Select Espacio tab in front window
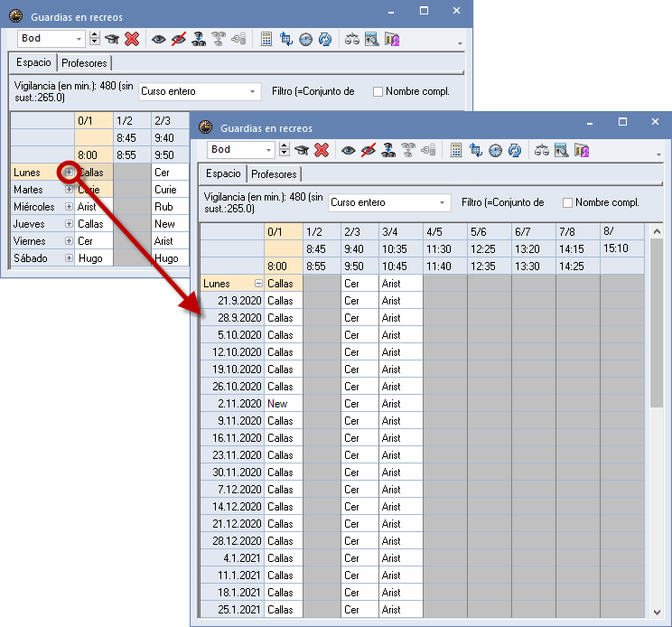This screenshot has height=627, width=672. 223,173
